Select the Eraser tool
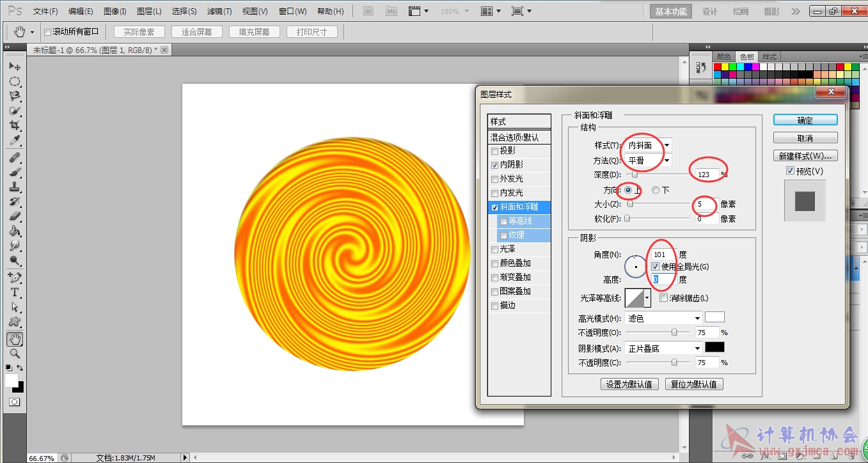Image resolution: width=868 pixels, height=463 pixels. pyautogui.click(x=15, y=216)
